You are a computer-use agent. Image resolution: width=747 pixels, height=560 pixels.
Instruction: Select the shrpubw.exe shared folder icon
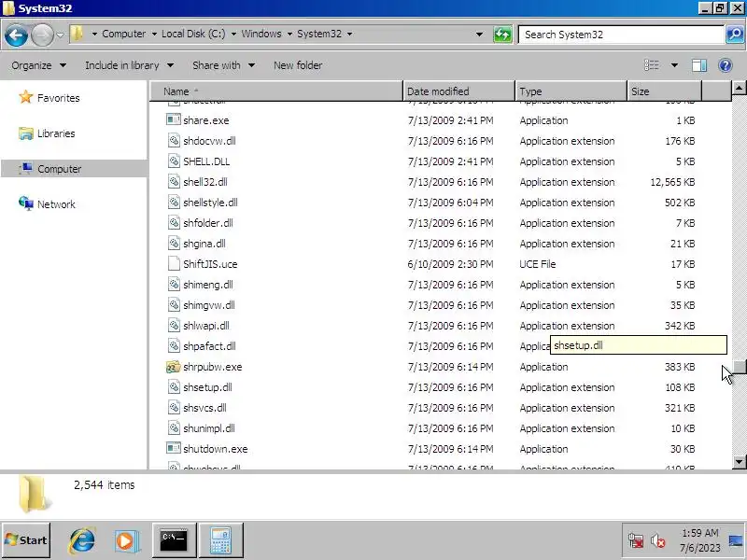click(174, 367)
